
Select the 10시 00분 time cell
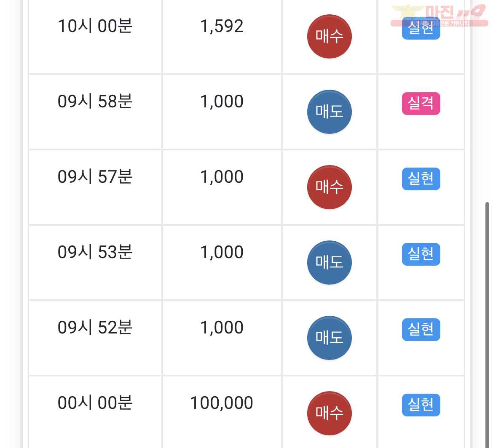coord(95,37)
